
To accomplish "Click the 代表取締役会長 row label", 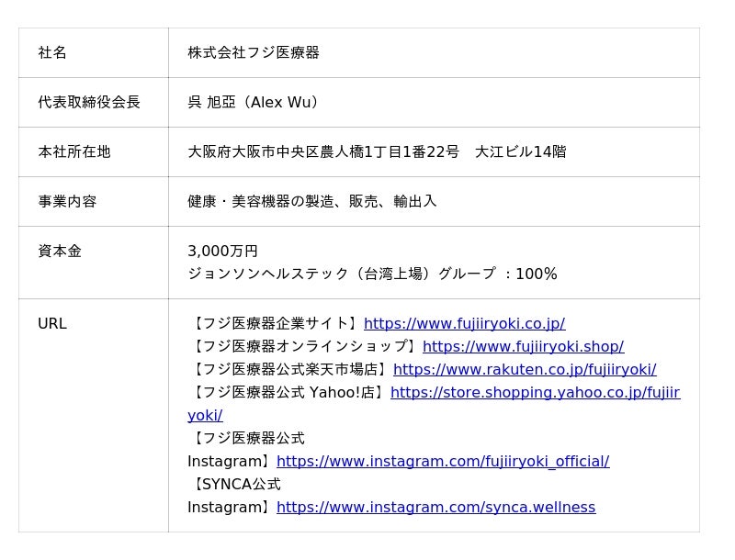I will (89, 102).
